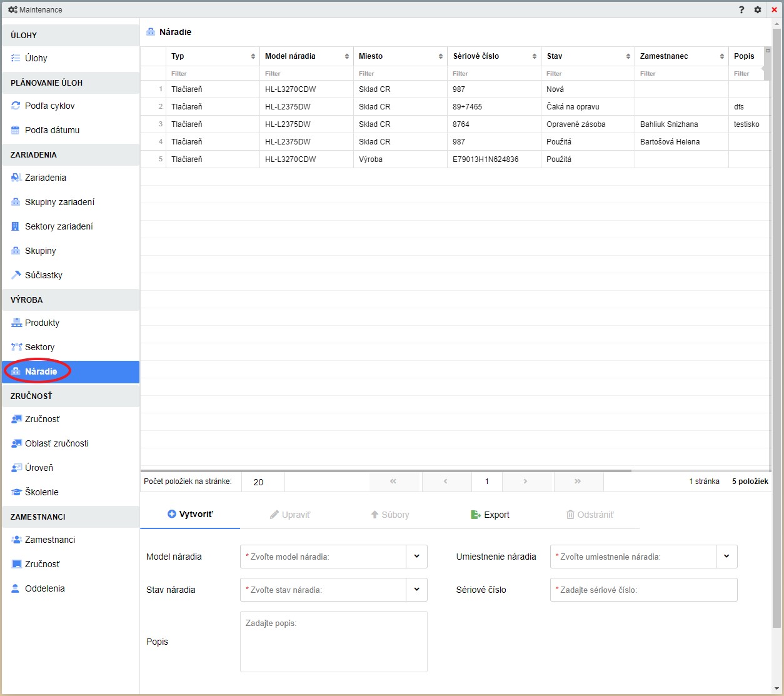The height and width of the screenshot is (696, 784).
Task: Select the row with serial E79013H1N624836
Action: click(x=485, y=159)
